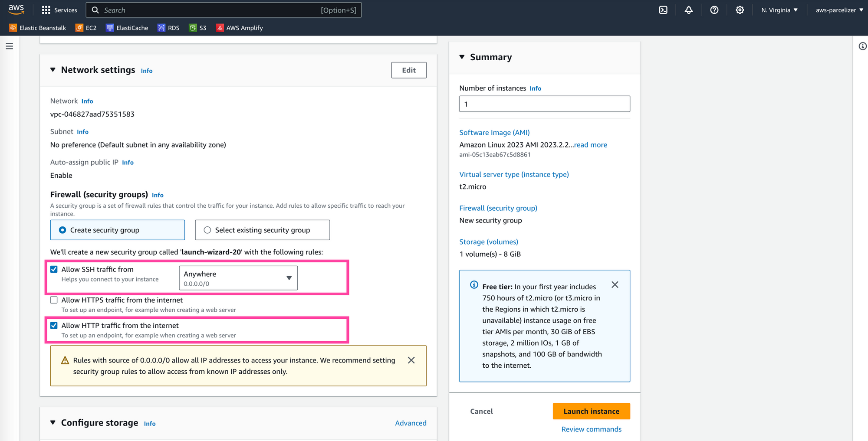Open the ElastiCache service shortcut
Screen dimensions: 868x441
click(x=127, y=27)
